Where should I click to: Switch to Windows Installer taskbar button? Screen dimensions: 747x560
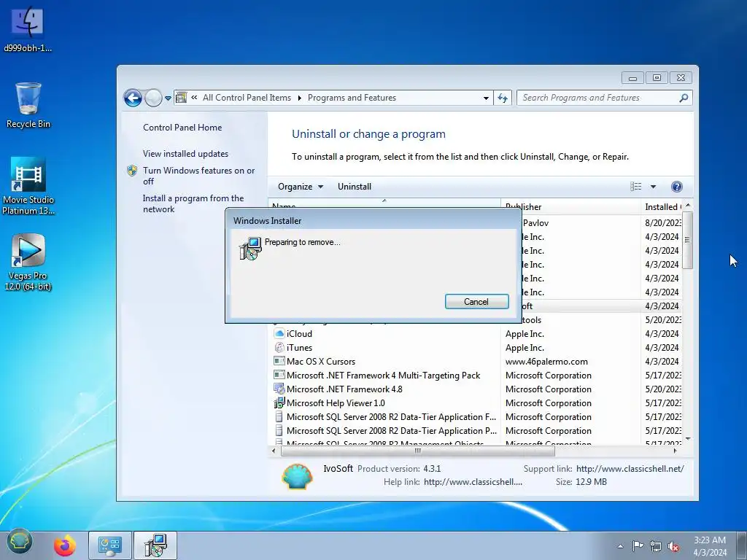coord(155,545)
